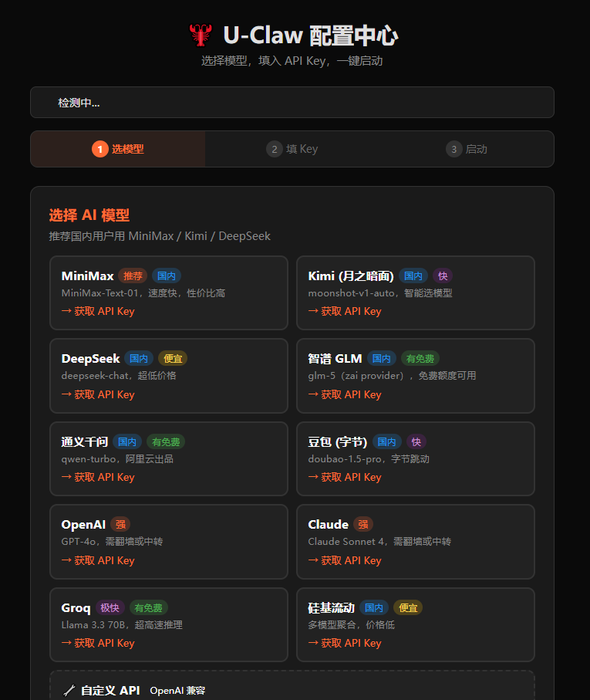Image resolution: width=590 pixels, height=700 pixels.
Task: Open DeepSeek 获取 API Key link
Action: click(98, 394)
